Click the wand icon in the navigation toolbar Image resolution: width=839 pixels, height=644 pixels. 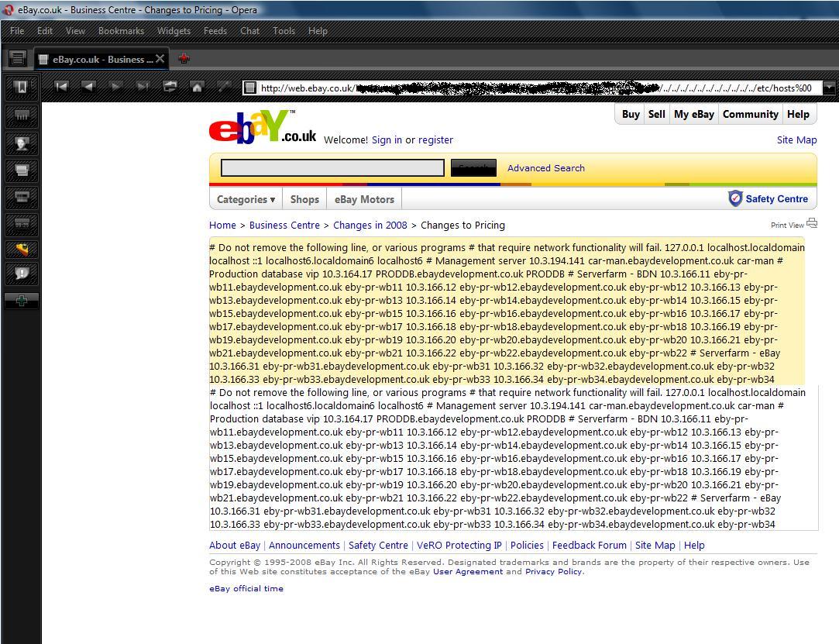[224, 87]
